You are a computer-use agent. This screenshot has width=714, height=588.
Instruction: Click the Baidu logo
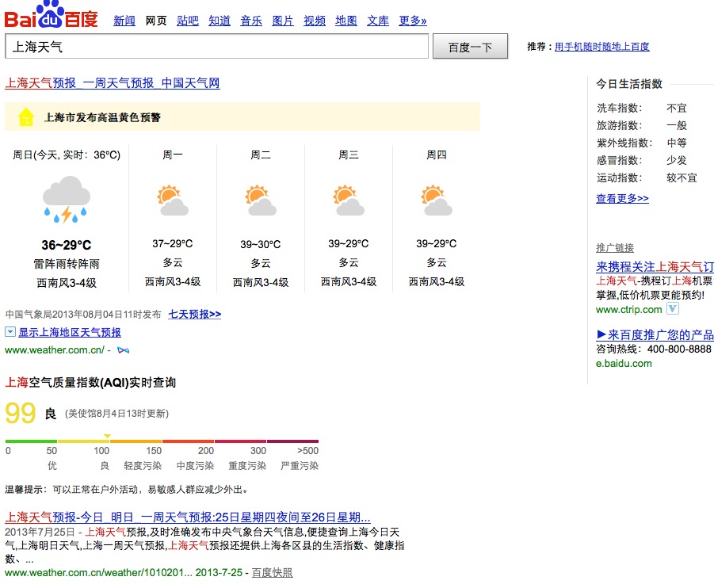click(51, 14)
